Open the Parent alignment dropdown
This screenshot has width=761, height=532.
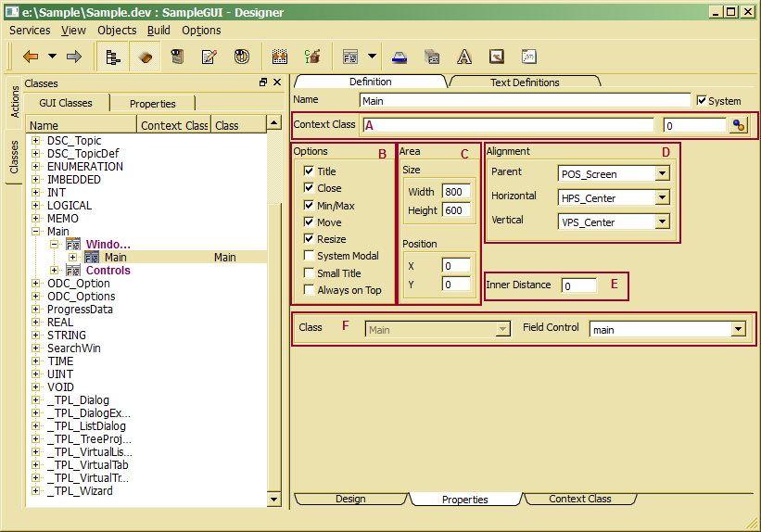pyautogui.click(x=662, y=173)
